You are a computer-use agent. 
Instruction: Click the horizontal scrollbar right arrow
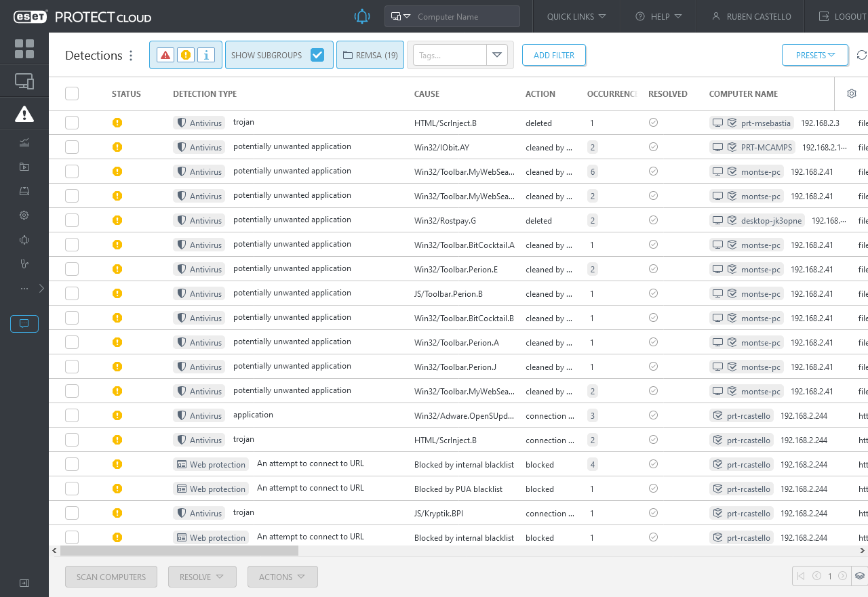(862, 551)
